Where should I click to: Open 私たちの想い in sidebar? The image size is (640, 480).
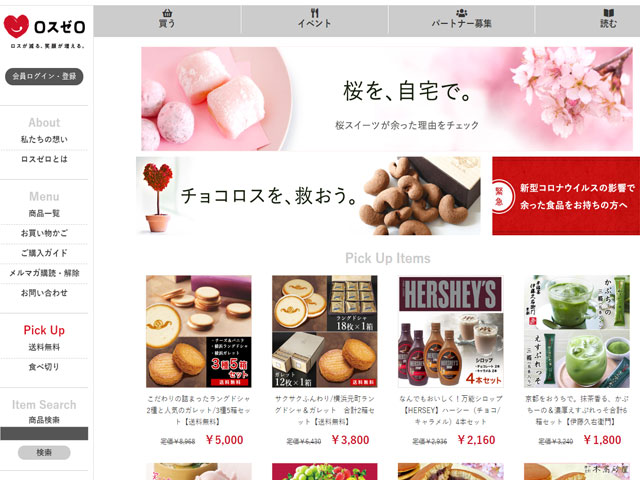tap(44, 140)
